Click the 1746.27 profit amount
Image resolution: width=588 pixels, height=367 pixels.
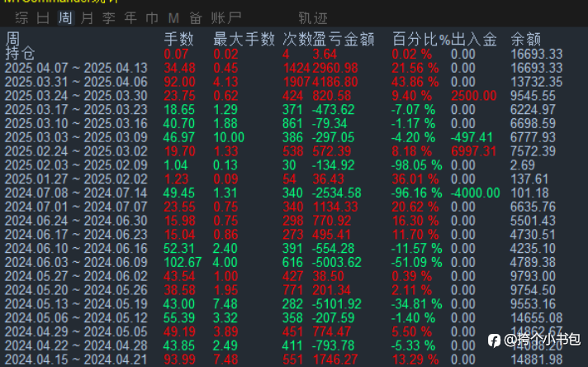point(335,360)
